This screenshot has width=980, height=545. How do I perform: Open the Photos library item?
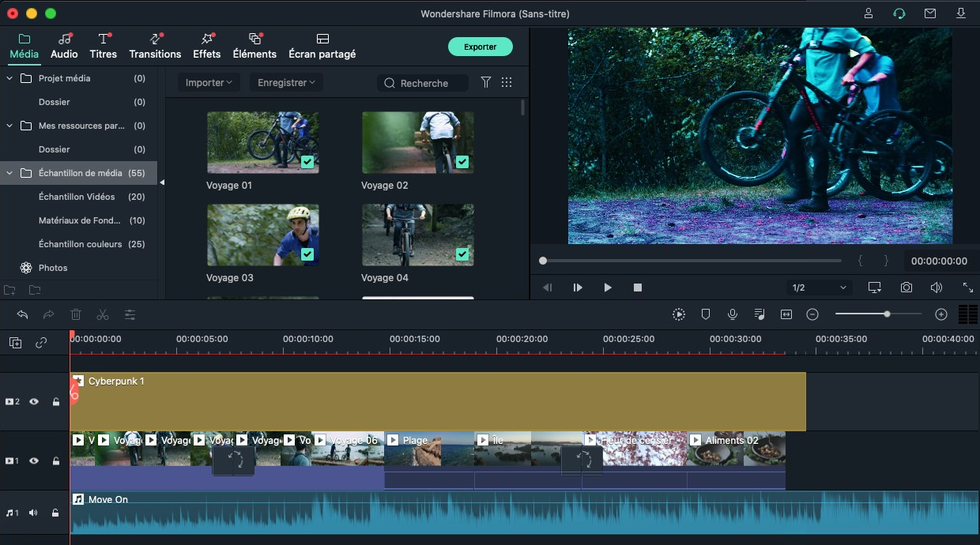click(53, 268)
